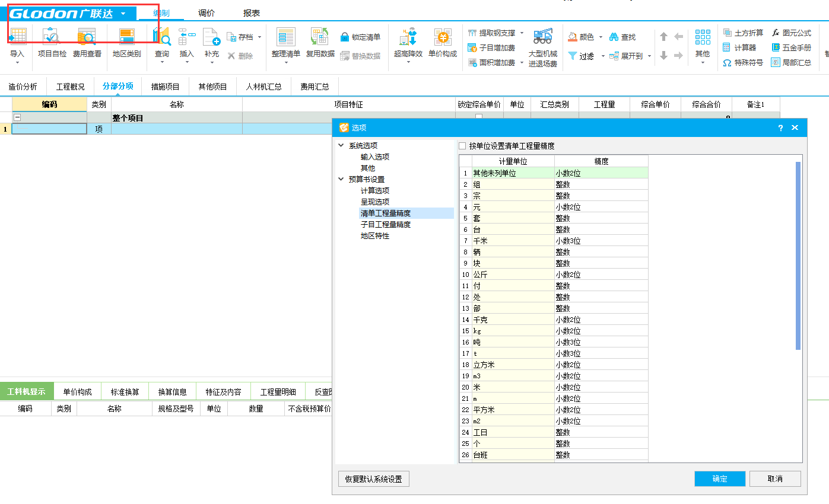Click the 编码 input cell in row 1
829x504 pixels.
tap(49, 128)
